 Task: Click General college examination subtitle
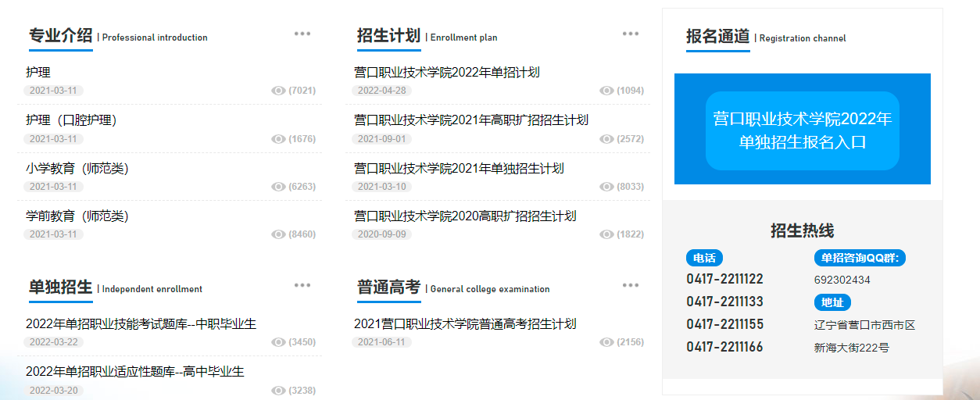(x=490, y=289)
